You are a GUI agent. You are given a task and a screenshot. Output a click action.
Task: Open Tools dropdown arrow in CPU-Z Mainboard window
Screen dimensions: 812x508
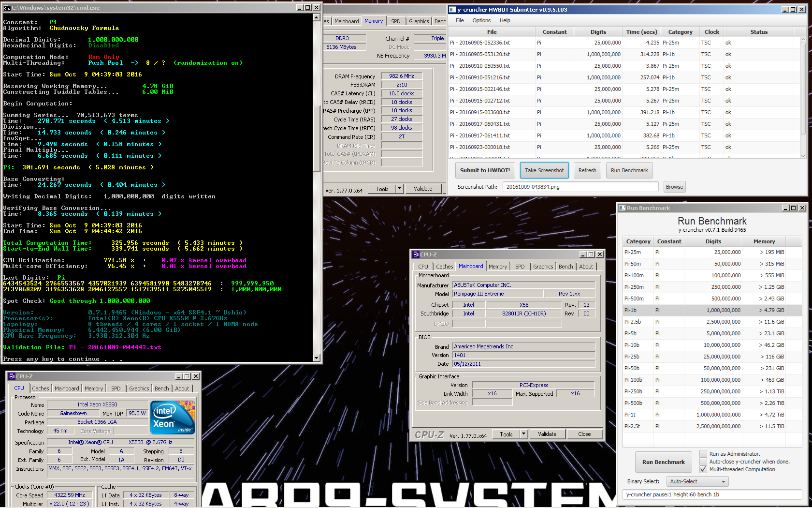coord(523,434)
